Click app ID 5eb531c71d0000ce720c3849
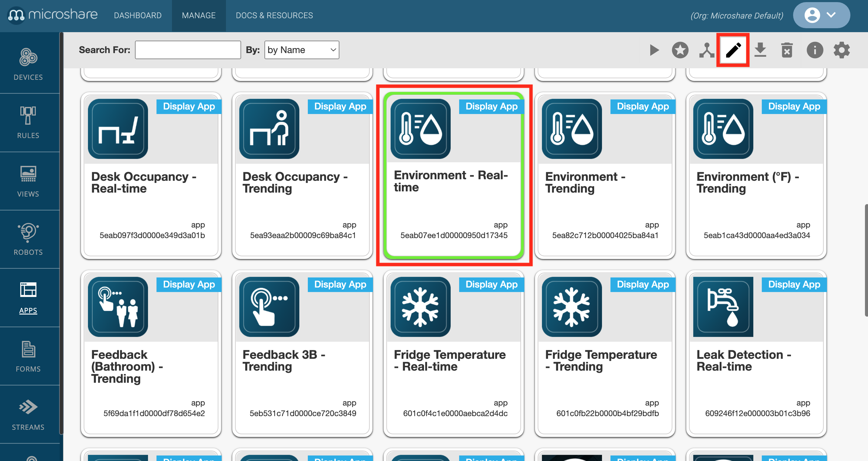Viewport: 868px width, 461px height. point(303,413)
